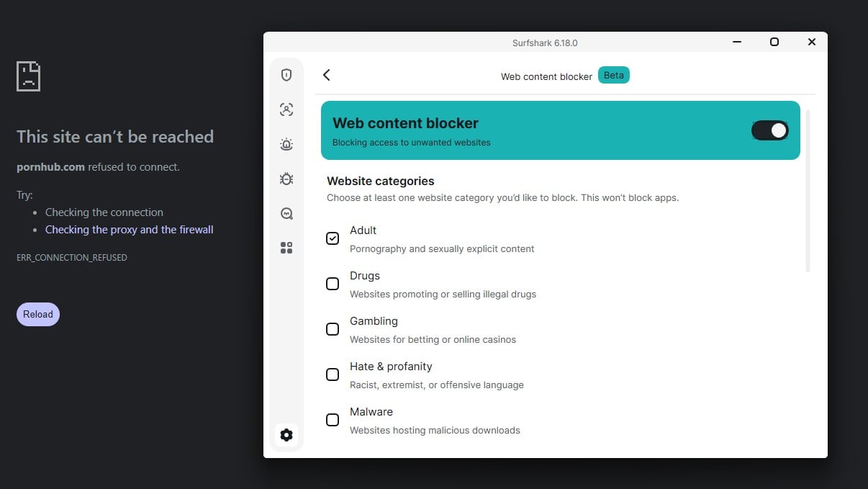Check the Drugs category checkbox

tap(333, 284)
